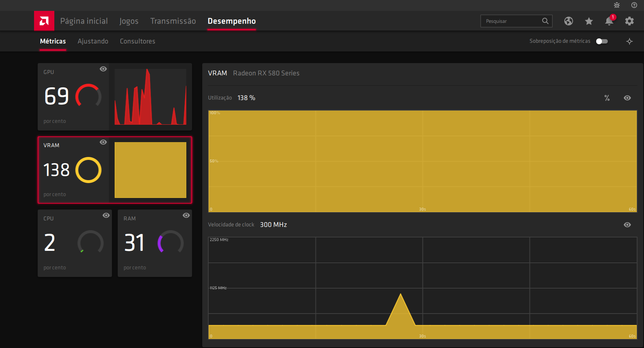Screen dimensions: 644x348
Task: Switch to the Jogos tab
Action: [129, 21]
